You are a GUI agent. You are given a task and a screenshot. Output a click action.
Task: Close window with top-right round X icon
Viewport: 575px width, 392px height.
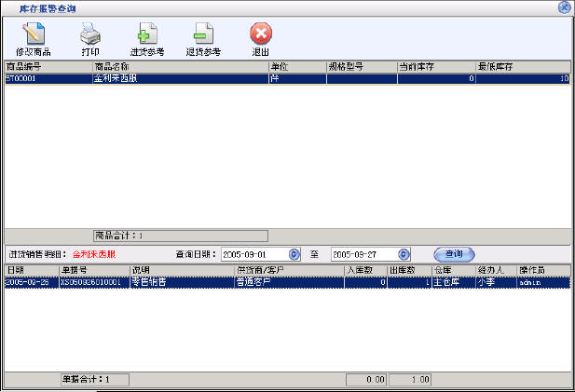click(564, 7)
